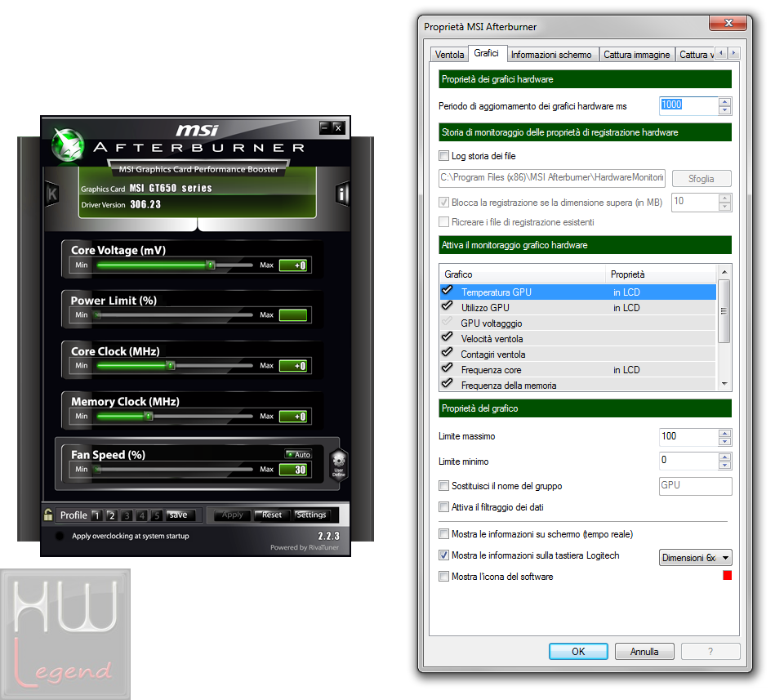
Task: Uncheck Frequenza della memoria graph checkmark
Action: coord(448,383)
